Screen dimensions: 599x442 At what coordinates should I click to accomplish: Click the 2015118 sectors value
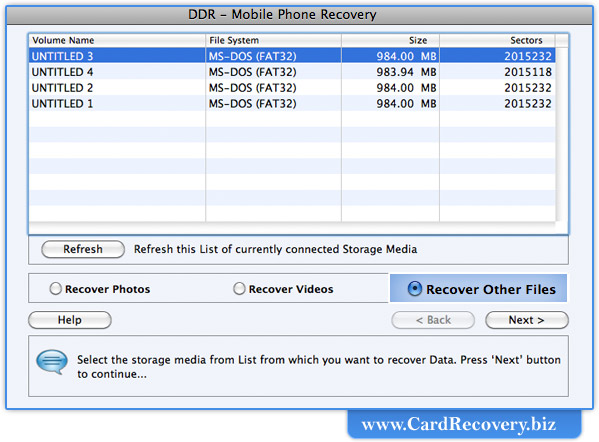[528, 72]
